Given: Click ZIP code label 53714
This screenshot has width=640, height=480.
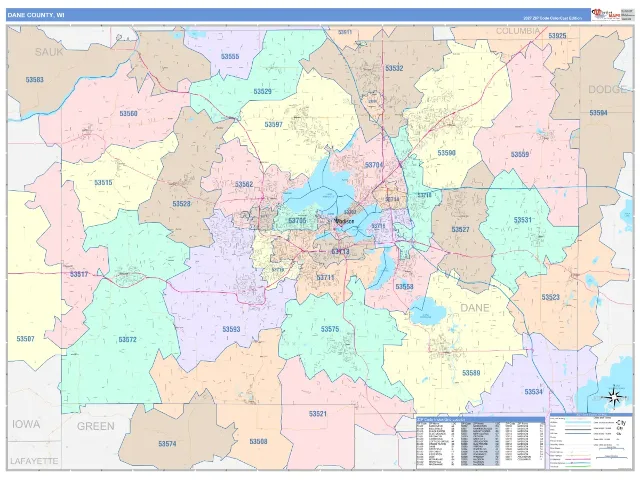Looking at the screenshot, I should click(x=392, y=199).
